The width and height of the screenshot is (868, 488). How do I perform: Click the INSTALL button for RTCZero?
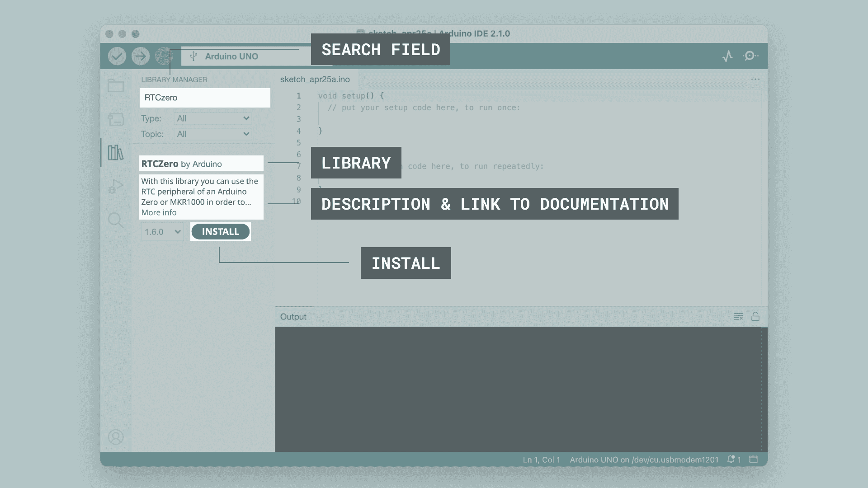pyautogui.click(x=221, y=232)
